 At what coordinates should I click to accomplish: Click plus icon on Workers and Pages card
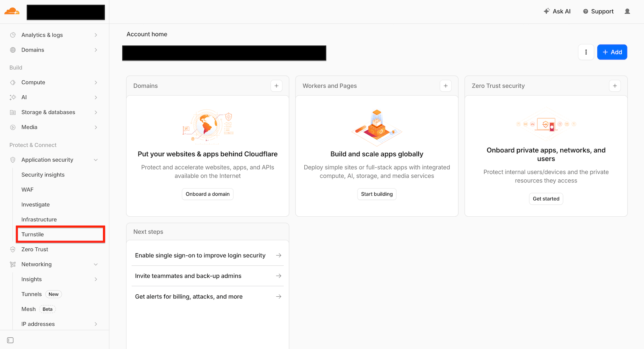click(x=446, y=86)
